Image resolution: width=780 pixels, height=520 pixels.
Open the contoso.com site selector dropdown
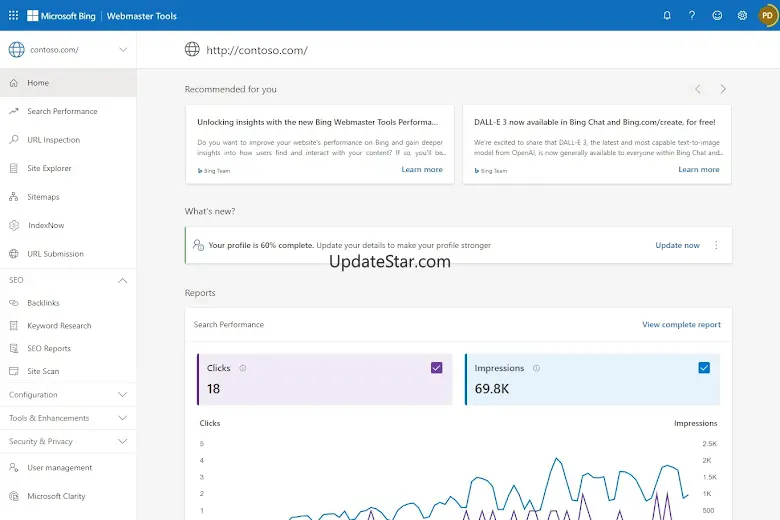123,50
